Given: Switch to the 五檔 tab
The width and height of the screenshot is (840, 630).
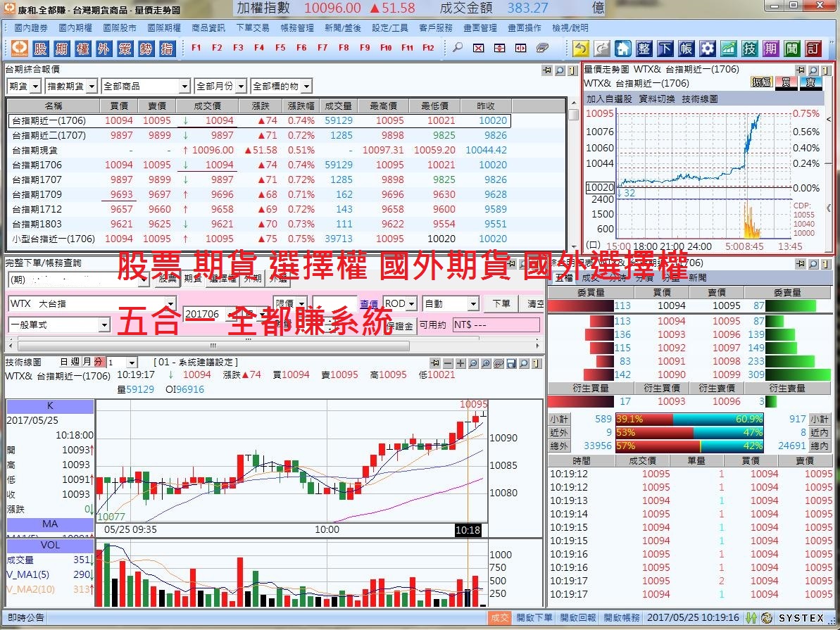Looking at the screenshot, I should (x=565, y=277).
